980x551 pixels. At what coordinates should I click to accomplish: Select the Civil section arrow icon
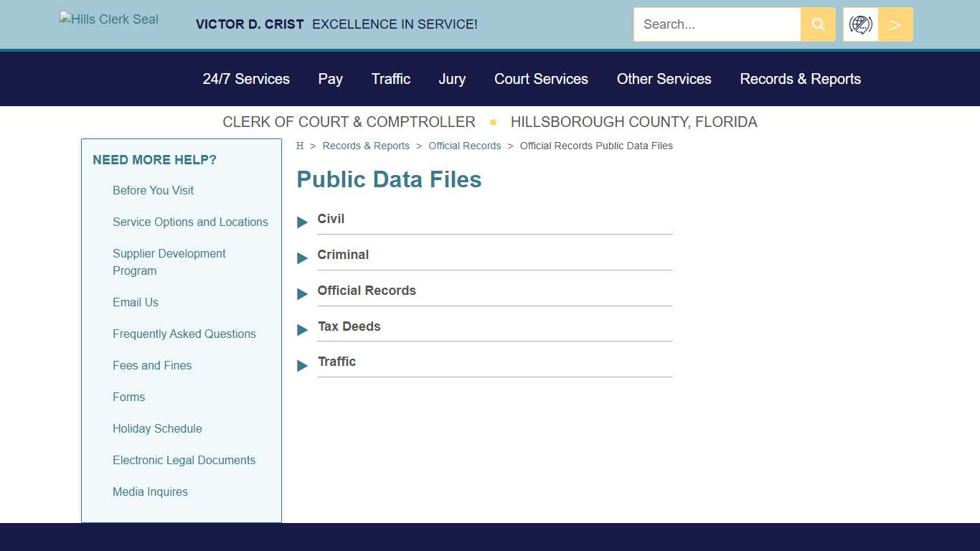click(x=302, y=222)
